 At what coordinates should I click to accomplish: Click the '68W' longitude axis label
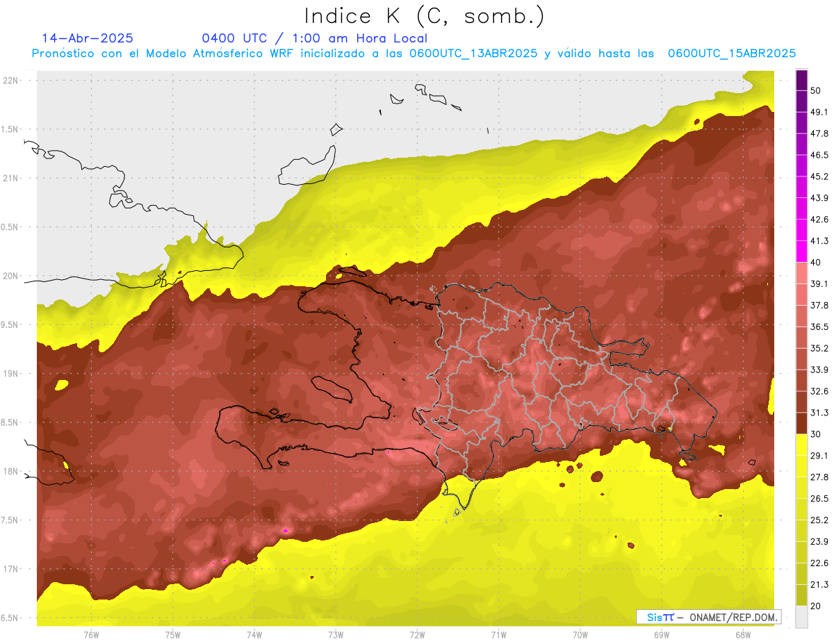pos(743,634)
